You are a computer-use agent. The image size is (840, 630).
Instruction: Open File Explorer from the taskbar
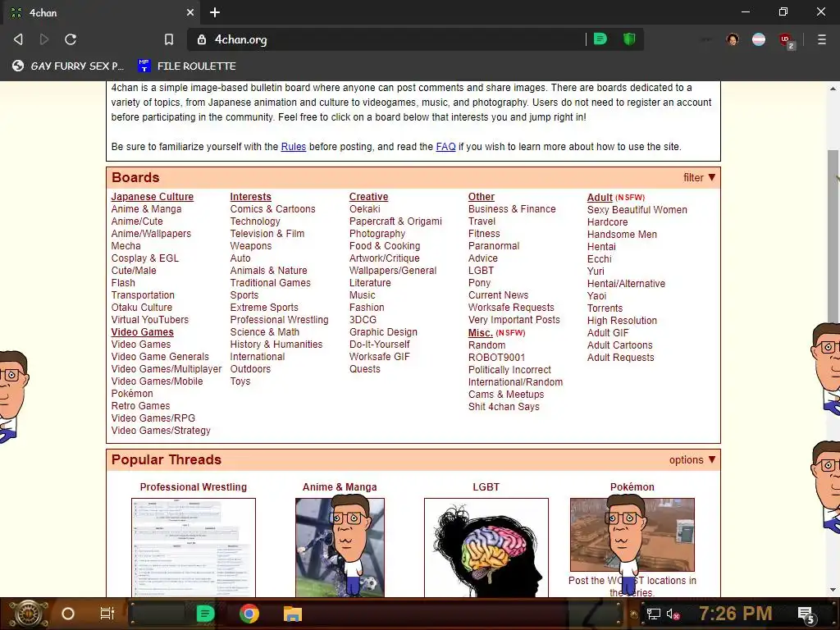293,614
